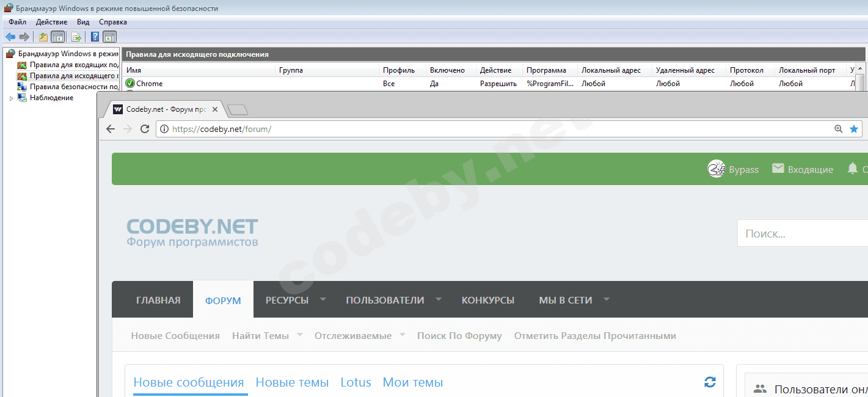Open the Найти Темы dropdown arrow
This screenshot has width=868, height=397.
point(300,335)
